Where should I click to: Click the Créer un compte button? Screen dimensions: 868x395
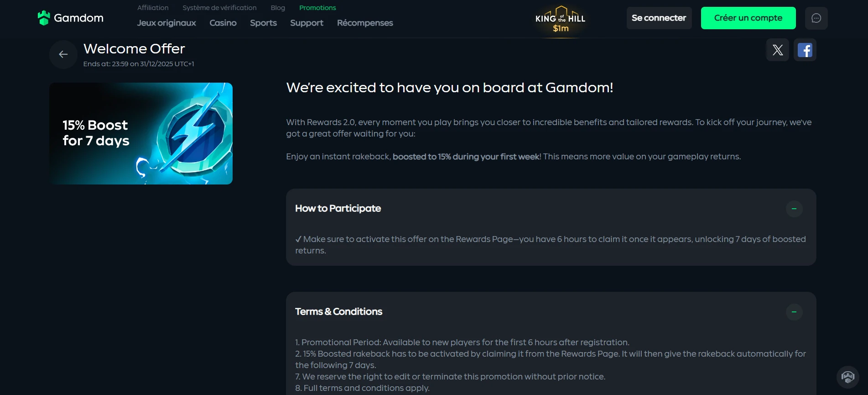coord(748,18)
